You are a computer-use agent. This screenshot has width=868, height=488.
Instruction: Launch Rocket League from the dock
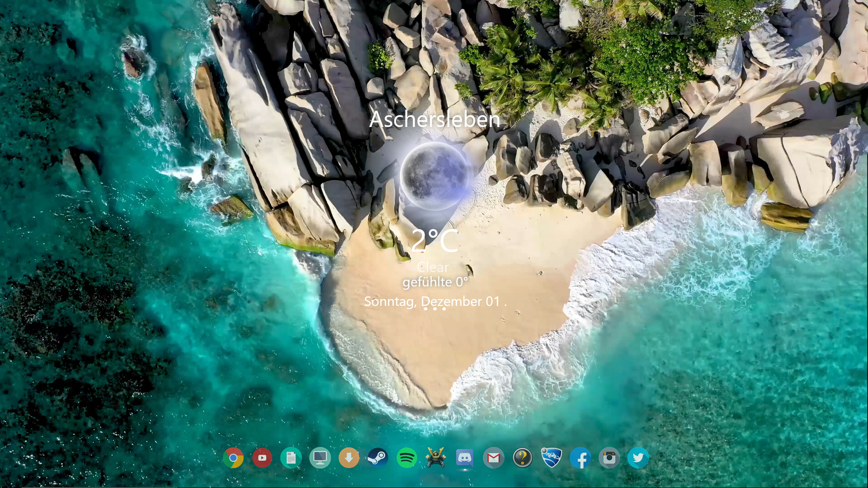click(552, 458)
